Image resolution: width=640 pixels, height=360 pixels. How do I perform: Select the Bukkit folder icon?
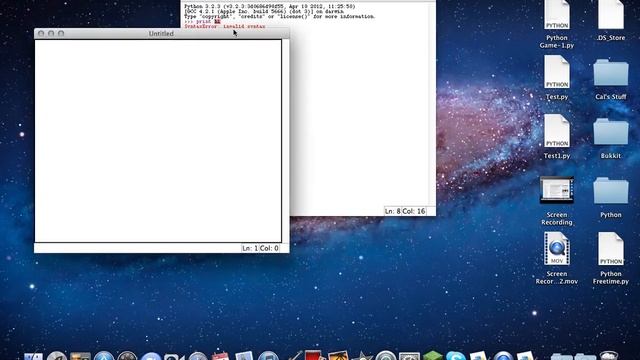pyautogui.click(x=611, y=131)
